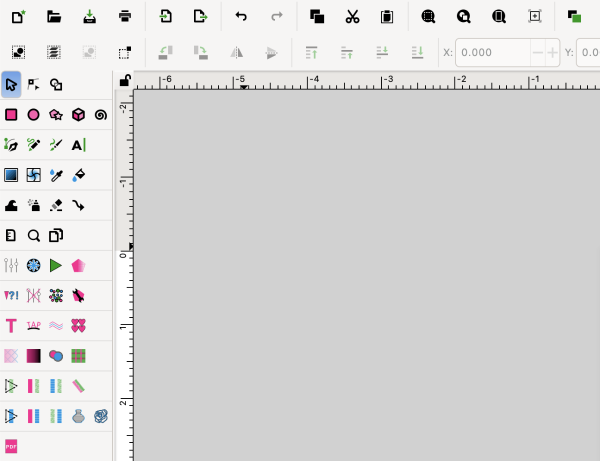The image size is (600, 461).
Task: Pick the Eraser tool
Action: pos(56,205)
